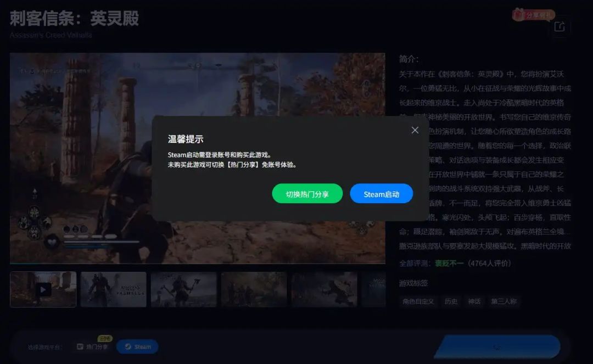
Task: Open the Assassin's Valhalla logo thumbnail
Action: 114,289
